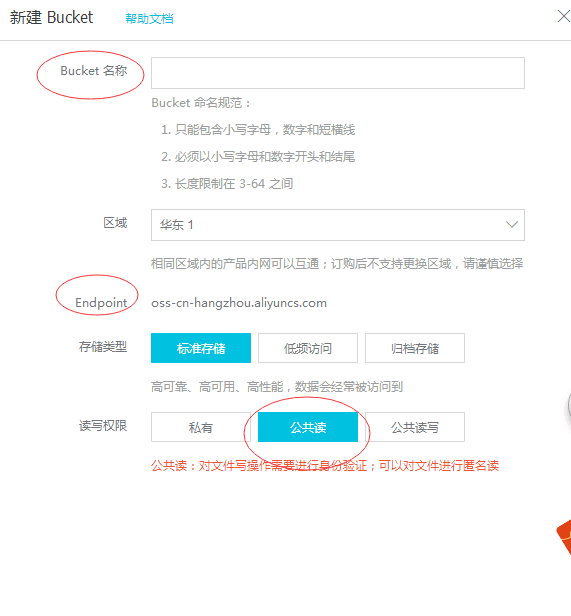The image size is (571, 616).
Task: Click the partial round widget at right edge
Action: (x=569, y=405)
